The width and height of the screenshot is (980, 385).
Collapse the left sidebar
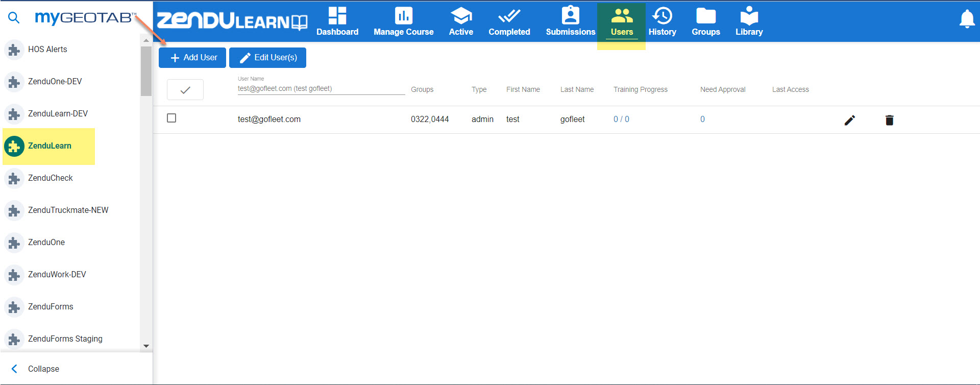click(x=36, y=369)
